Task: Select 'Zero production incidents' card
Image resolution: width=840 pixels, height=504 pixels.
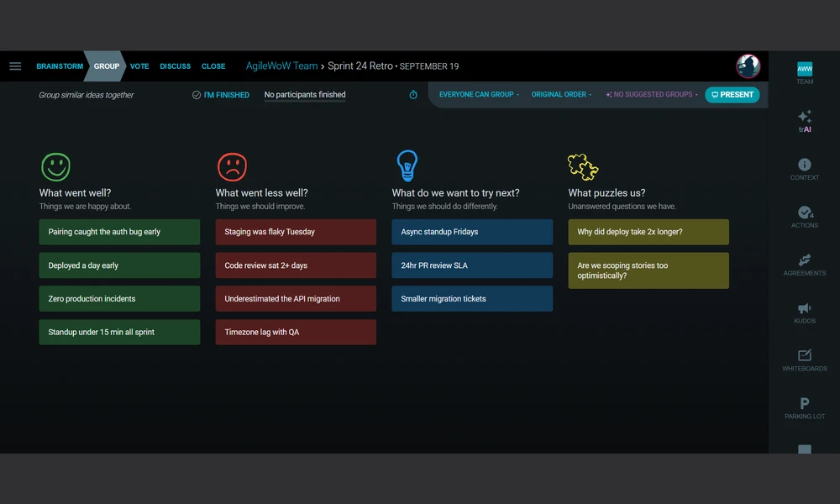Action: (119, 298)
